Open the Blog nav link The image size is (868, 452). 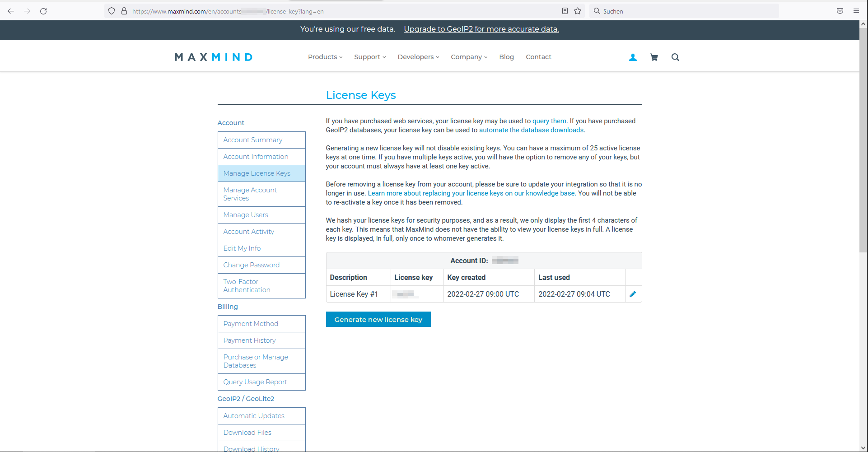point(506,57)
